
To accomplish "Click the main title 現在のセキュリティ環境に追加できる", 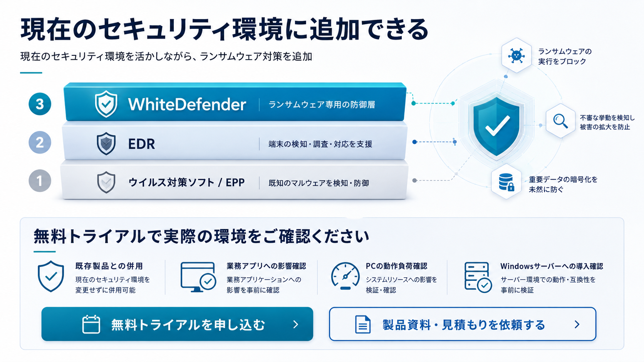I will [x=225, y=29].
